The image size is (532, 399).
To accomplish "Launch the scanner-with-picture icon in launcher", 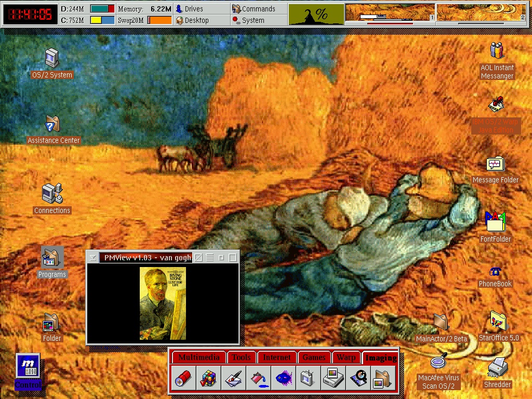I will (x=334, y=378).
